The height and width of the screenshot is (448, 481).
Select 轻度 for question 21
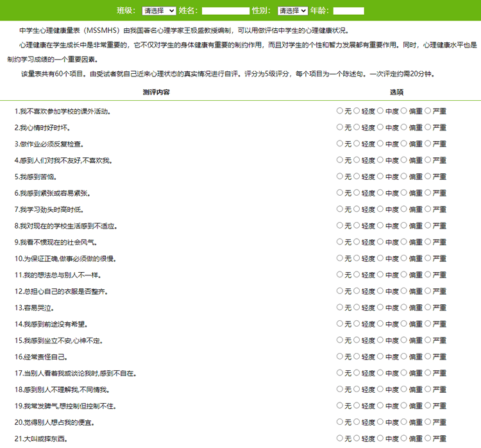pos(357,438)
